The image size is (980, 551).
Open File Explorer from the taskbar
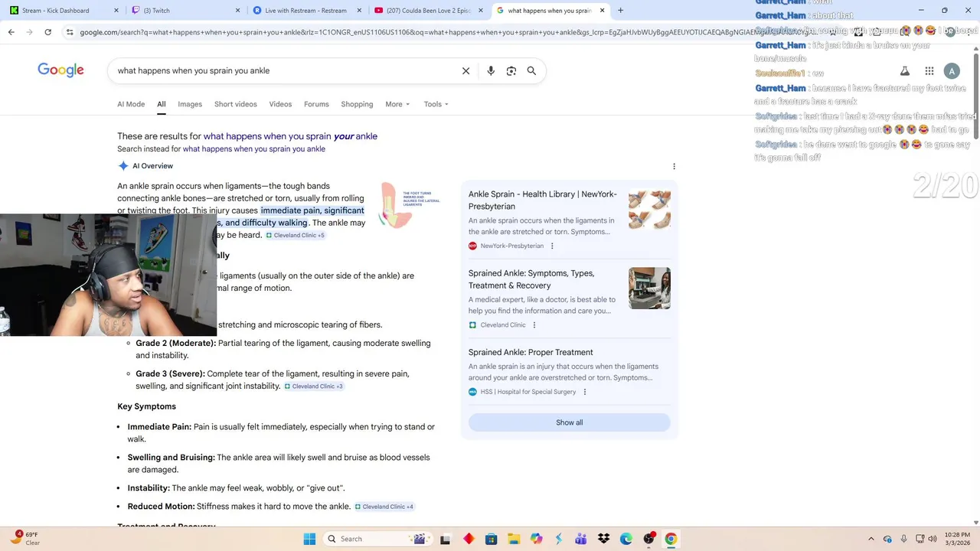pos(514,539)
